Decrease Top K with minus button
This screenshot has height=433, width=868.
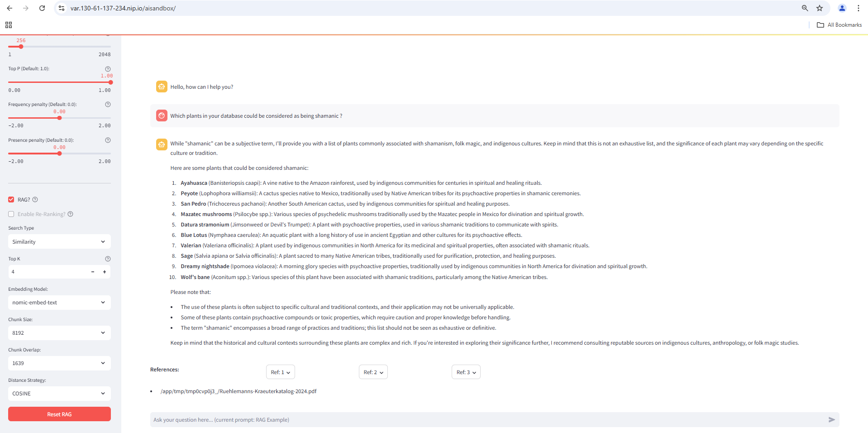click(x=93, y=272)
